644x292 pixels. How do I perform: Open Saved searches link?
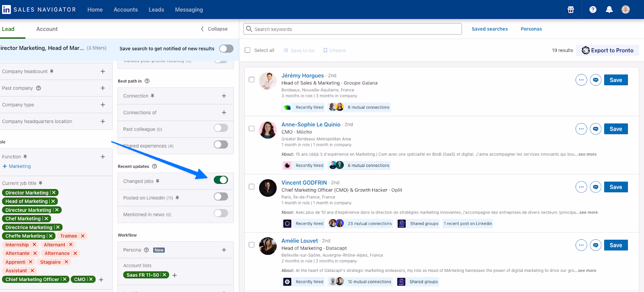pos(489,29)
